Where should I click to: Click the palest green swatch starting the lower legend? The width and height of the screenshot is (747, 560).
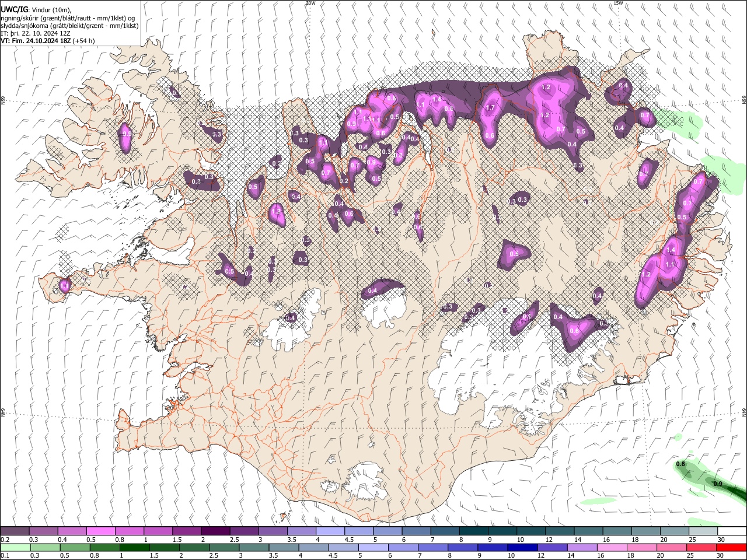pyautogui.click(x=15, y=547)
